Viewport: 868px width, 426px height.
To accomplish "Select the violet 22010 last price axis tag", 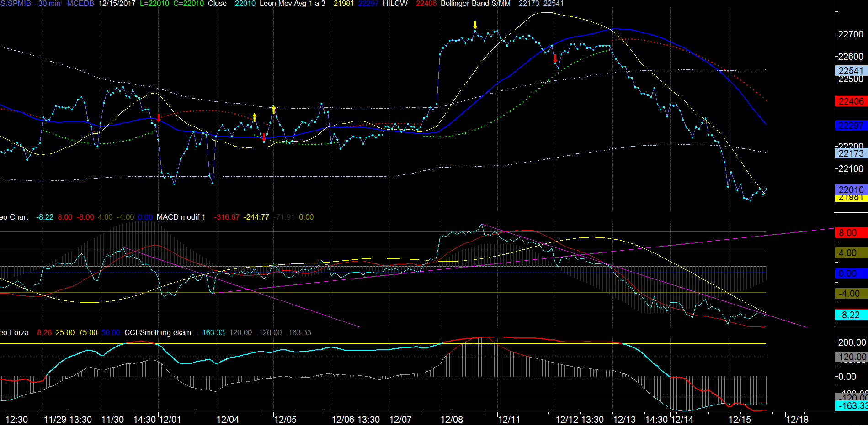I will [x=851, y=189].
